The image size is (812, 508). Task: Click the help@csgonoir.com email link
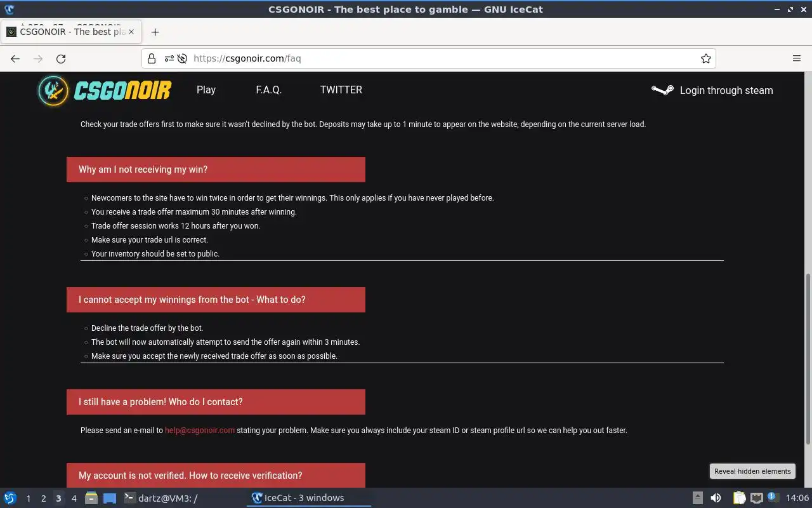200,430
